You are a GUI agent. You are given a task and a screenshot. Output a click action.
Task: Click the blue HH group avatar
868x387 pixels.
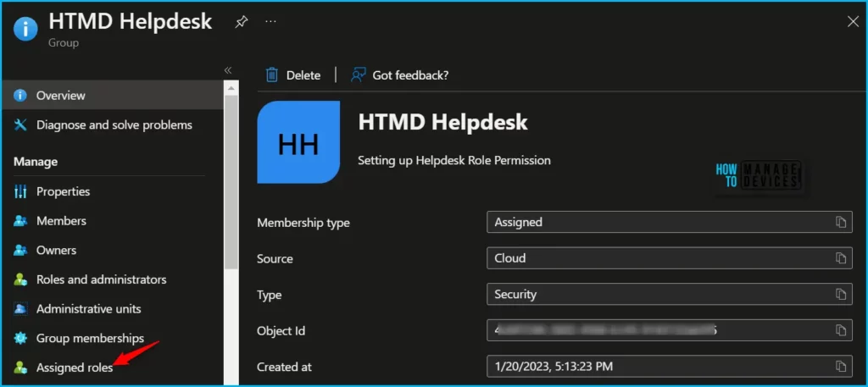(298, 142)
